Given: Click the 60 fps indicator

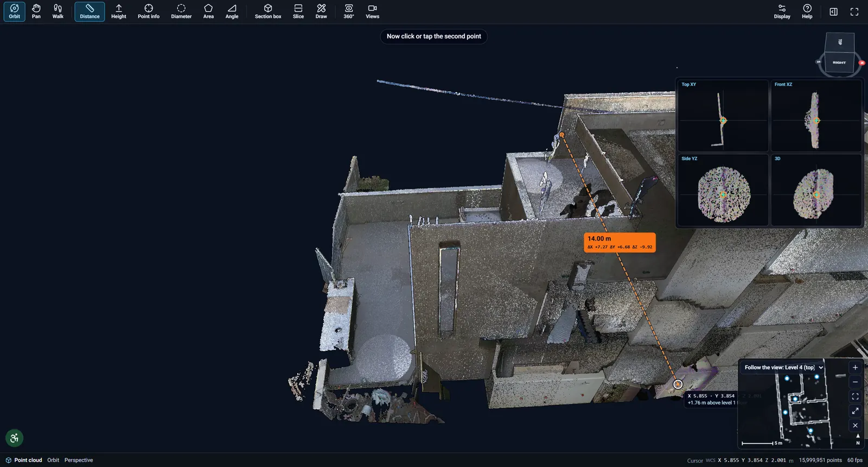Looking at the screenshot, I should pos(855,460).
